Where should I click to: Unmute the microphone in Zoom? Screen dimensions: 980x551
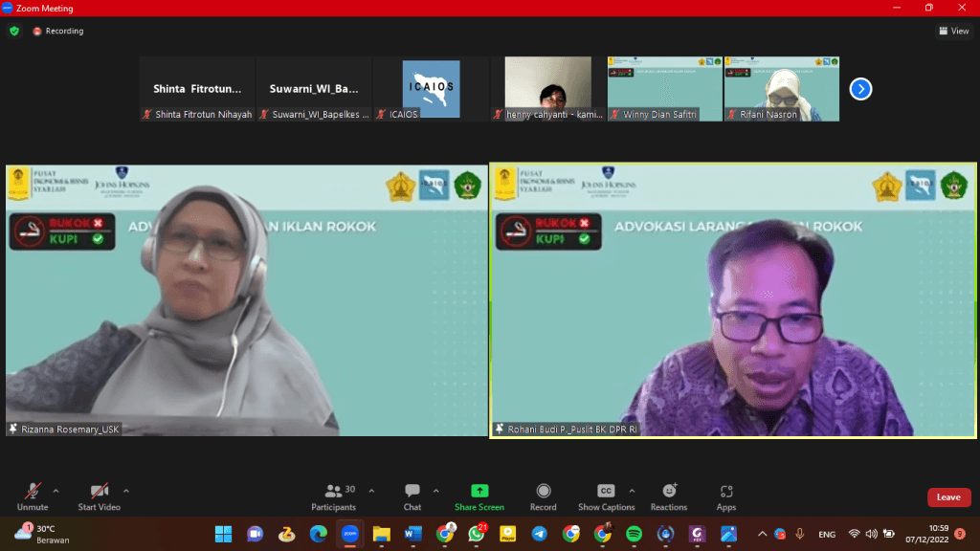pyautogui.click(x=33, y=497)
